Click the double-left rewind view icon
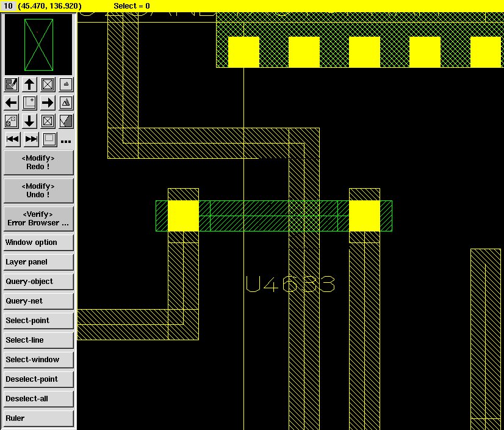504x430 pixels. click(x=12, y=139)
